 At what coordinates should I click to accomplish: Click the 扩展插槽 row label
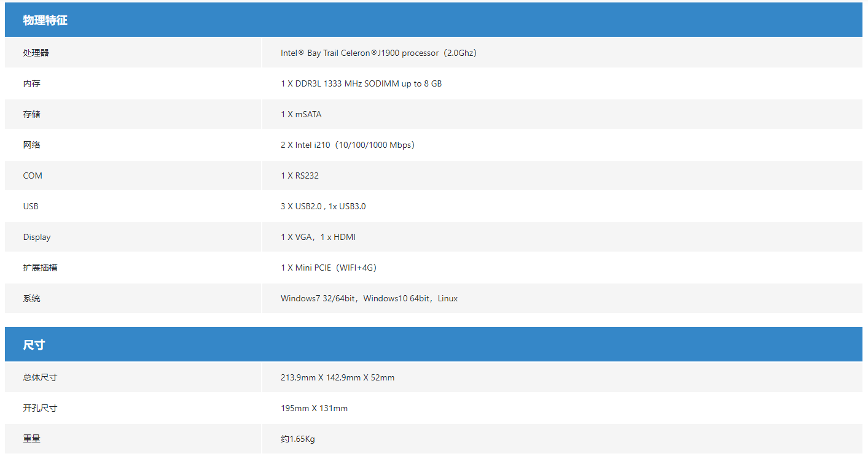click(x=40, y=268)
